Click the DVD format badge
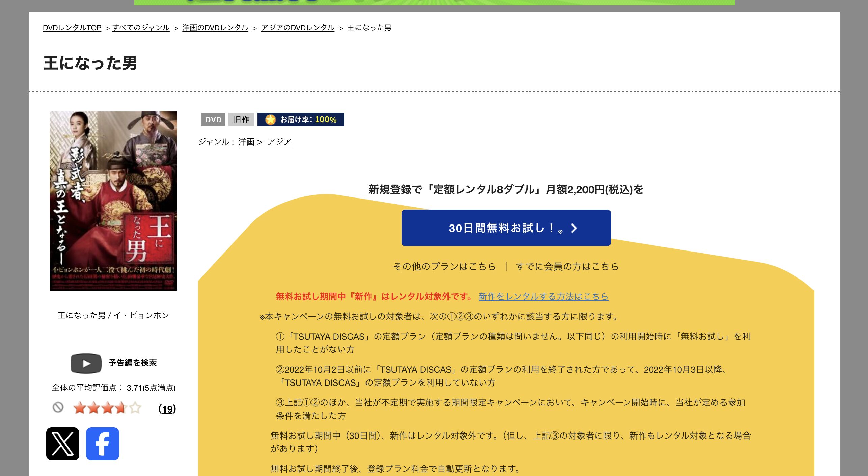Image resolution: width=868 pixels, height=476 pixels. [x=213, y=120]
